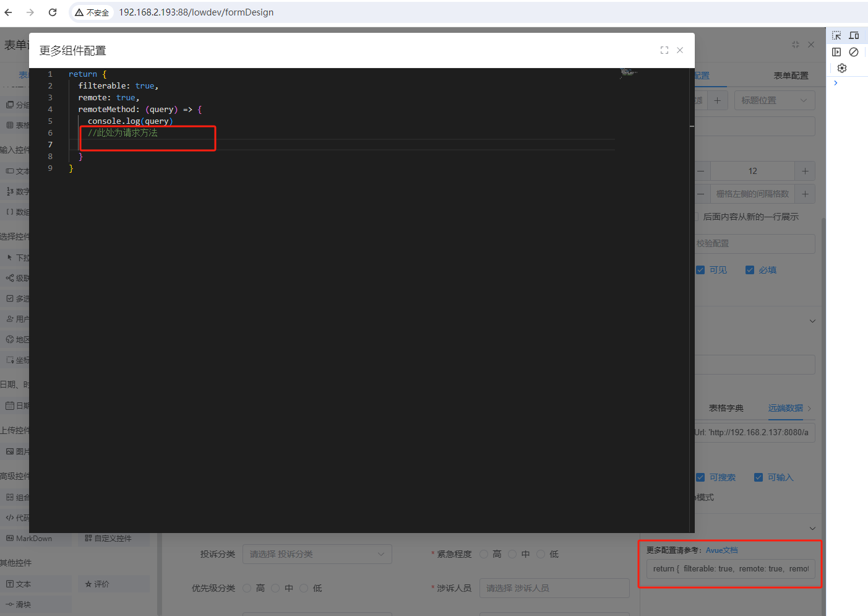The width and height of the screenshot is (868, 616).
Task: Toggle the 可输入 checkbox
Action: (x=758, y=477)
